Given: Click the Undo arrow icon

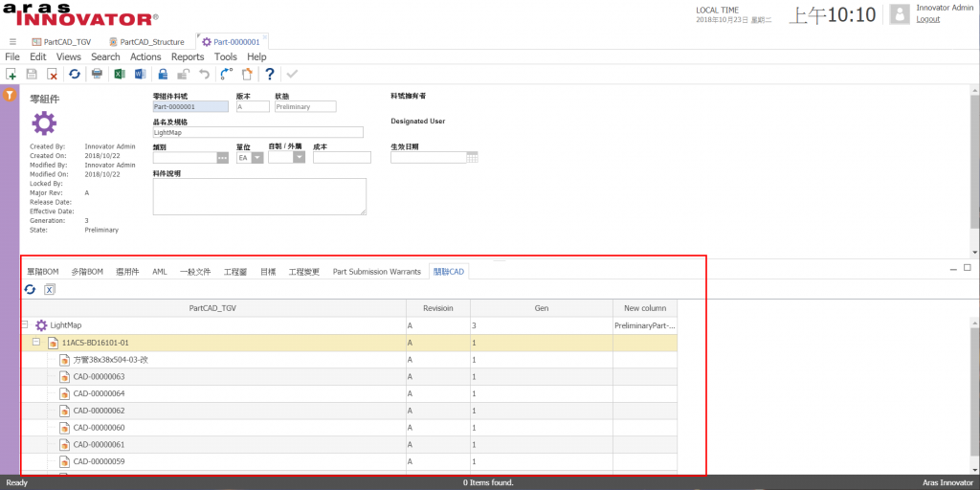Looking at the screenshot, I should 204,75.
